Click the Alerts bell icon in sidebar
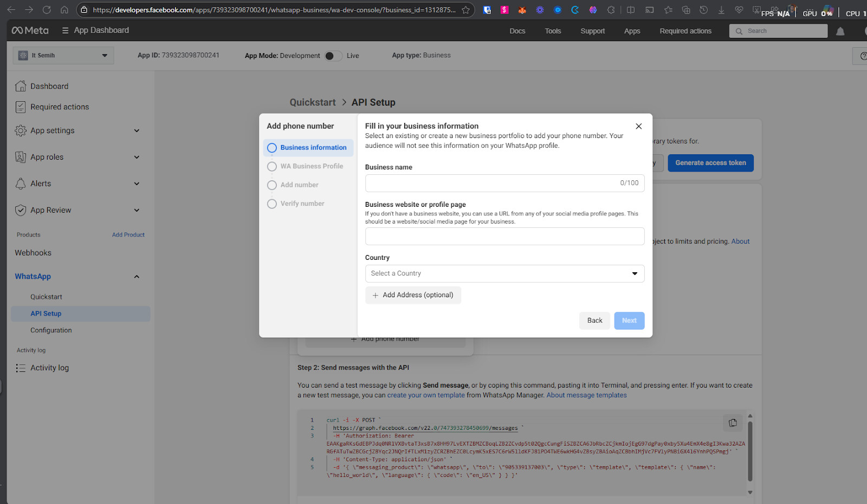This screenshot has height=504, width=867. pyautogui.click(x=21, y=184)
